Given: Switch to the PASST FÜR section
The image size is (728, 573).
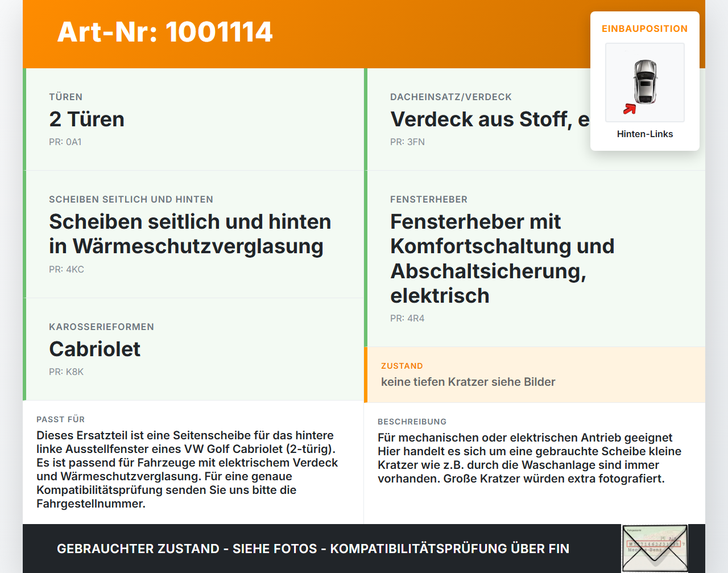Looking at the screenshot, I should (60, 419).
